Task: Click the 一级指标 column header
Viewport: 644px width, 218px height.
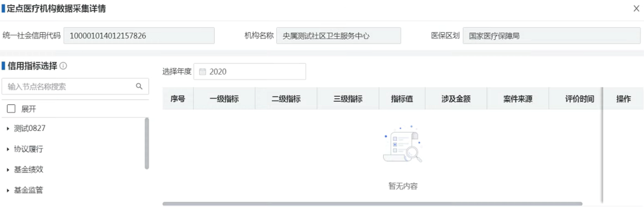Action: tap(224, 99)
